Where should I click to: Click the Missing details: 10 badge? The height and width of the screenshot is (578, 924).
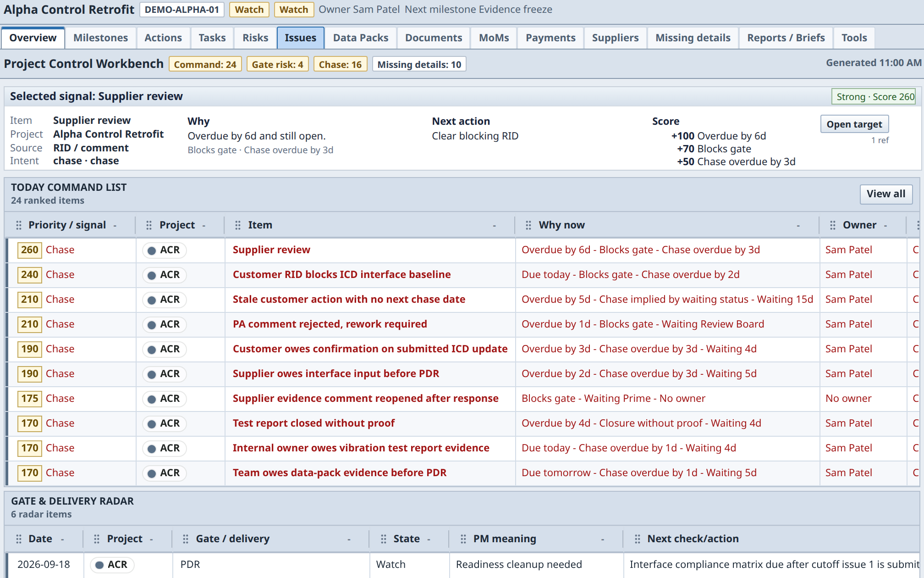419,64
